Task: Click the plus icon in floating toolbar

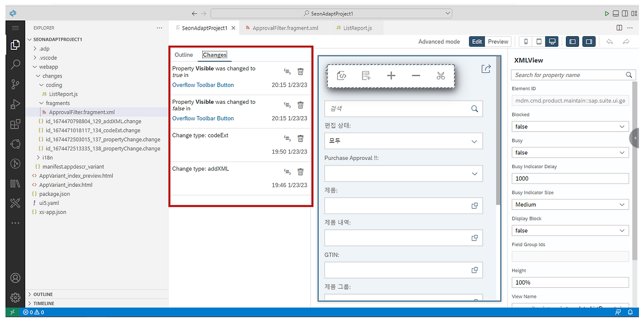Action: [391, 75]
